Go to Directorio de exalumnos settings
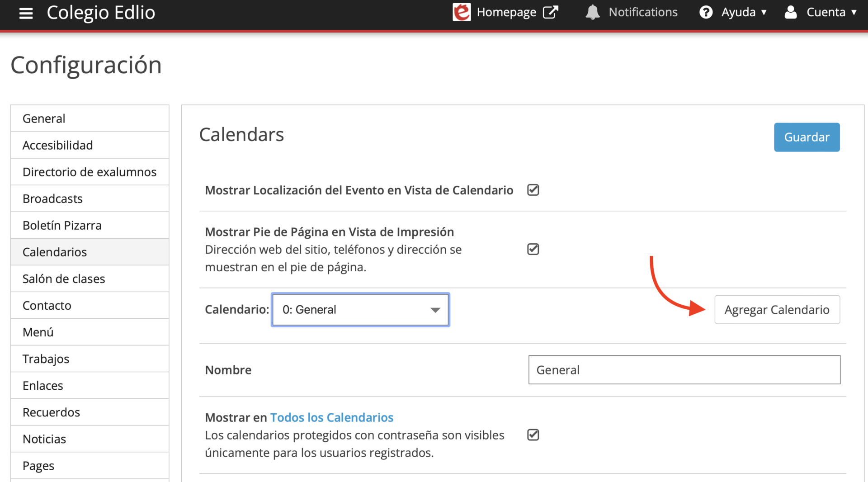This screenshot has width=868, height=482. point(90,172)
